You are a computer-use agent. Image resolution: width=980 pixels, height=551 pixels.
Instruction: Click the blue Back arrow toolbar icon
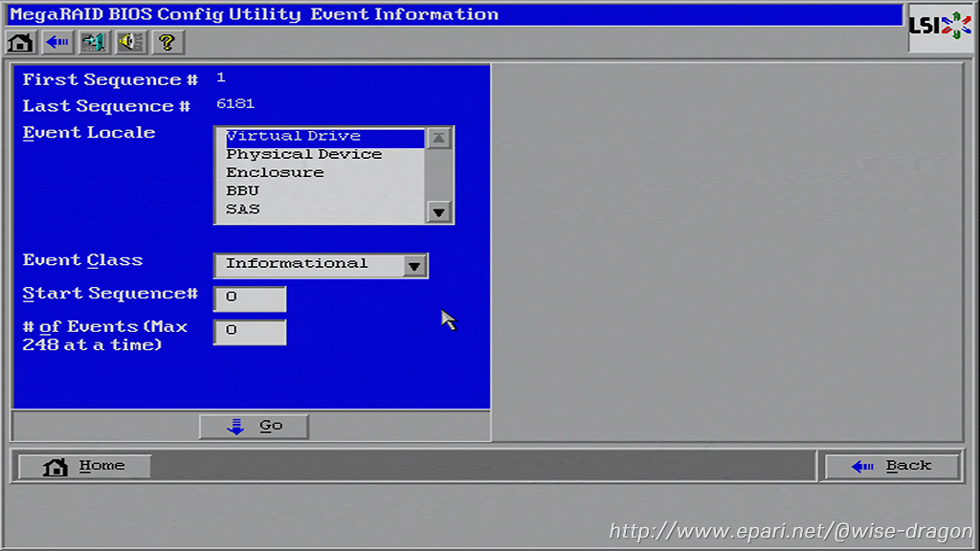tap(56, 42)
